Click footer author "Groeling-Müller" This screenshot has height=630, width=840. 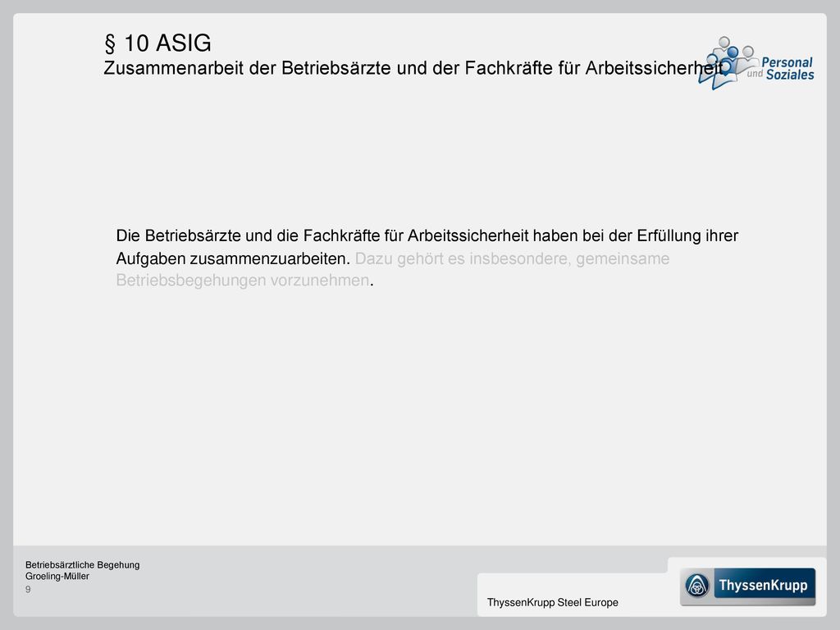click(57, 577)
